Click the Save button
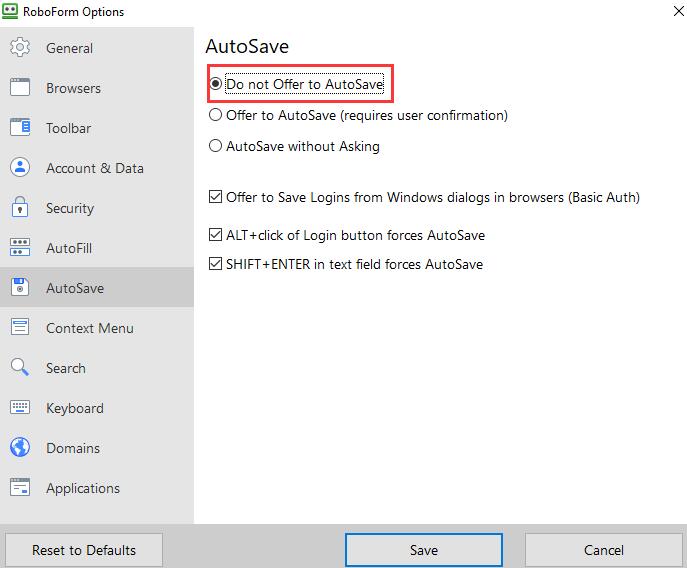Image resolution: width=687 pixels, height=568 pixels. [x=424, y=550]
